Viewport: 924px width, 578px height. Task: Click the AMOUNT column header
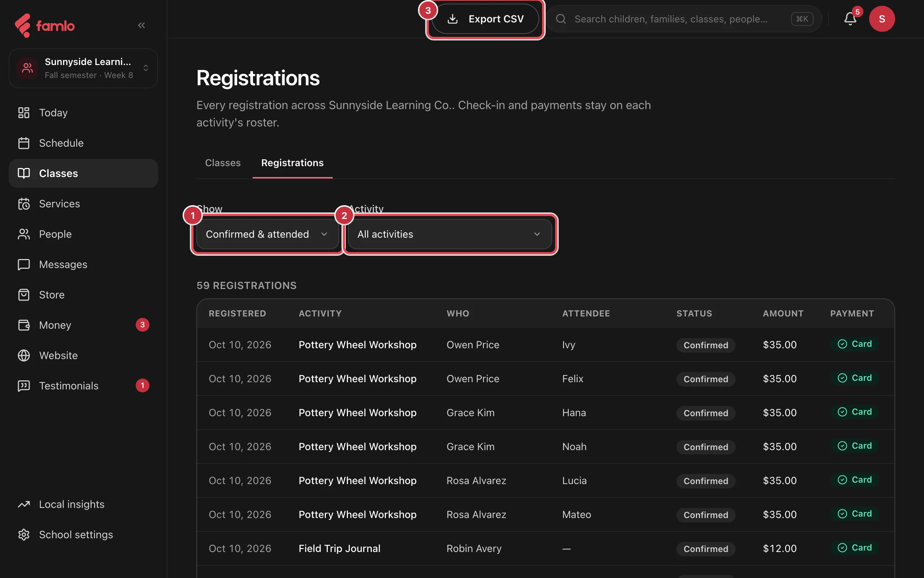[783, 314]
